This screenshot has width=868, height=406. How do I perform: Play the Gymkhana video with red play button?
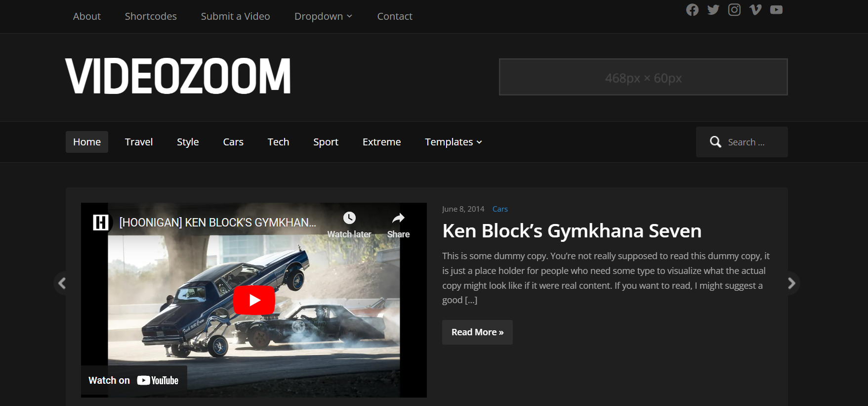point(254,300)
